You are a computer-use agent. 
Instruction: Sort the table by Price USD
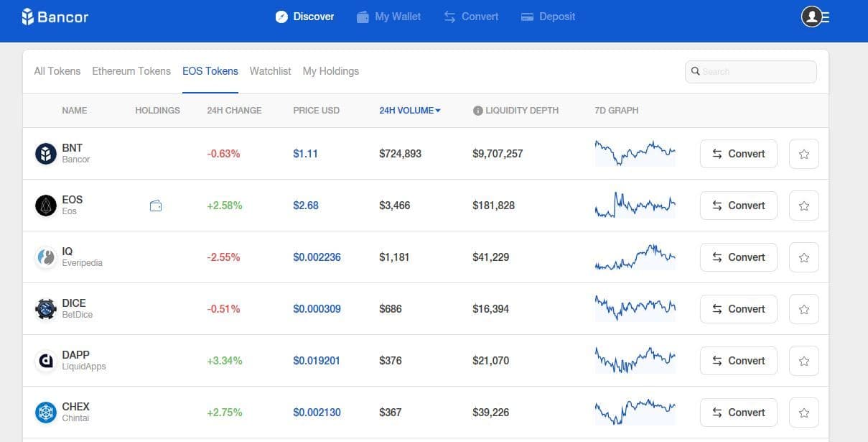[316, 111]
